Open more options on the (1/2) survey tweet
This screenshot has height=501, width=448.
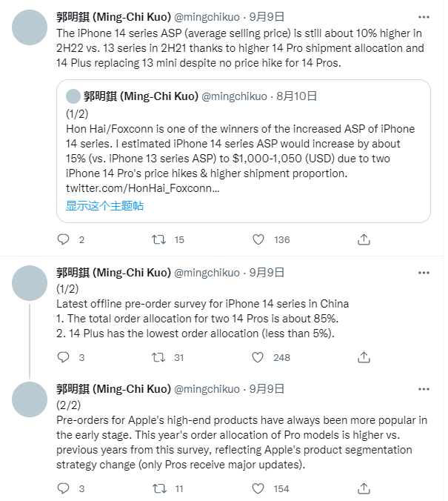click(x=422, y=273)
